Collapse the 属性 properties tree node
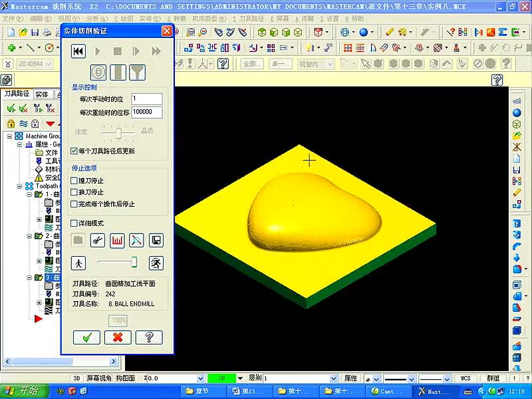Viewport: 532px width, 399px height. pos(19,144)
